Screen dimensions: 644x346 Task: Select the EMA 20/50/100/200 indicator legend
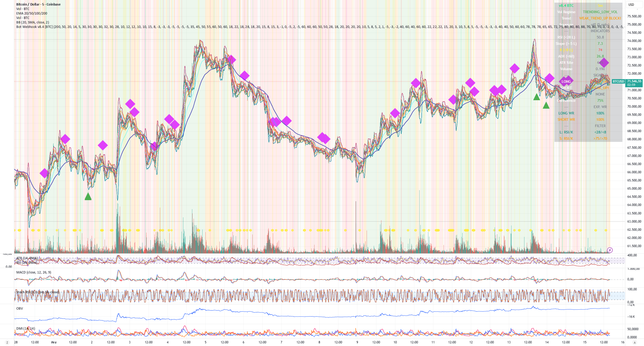[x=32, y=13]
